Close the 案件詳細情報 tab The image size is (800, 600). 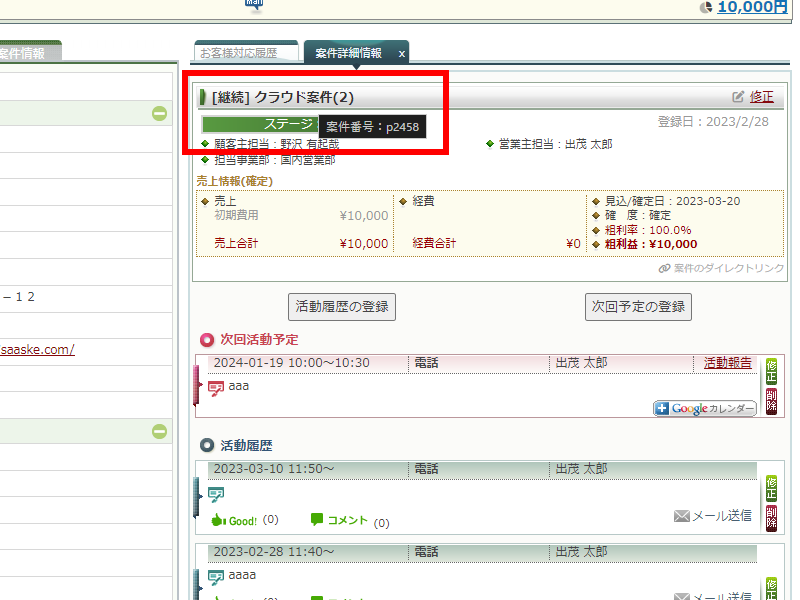point(402,53)
